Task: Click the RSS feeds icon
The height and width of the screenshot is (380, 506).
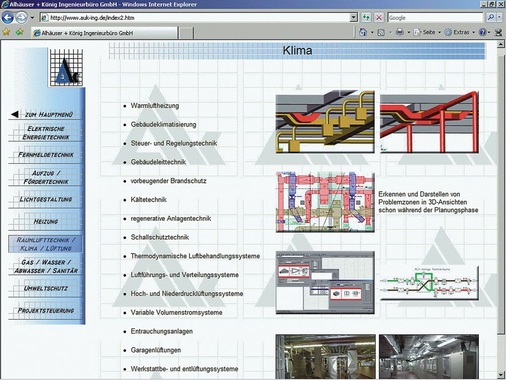Action: pos(381,32)
